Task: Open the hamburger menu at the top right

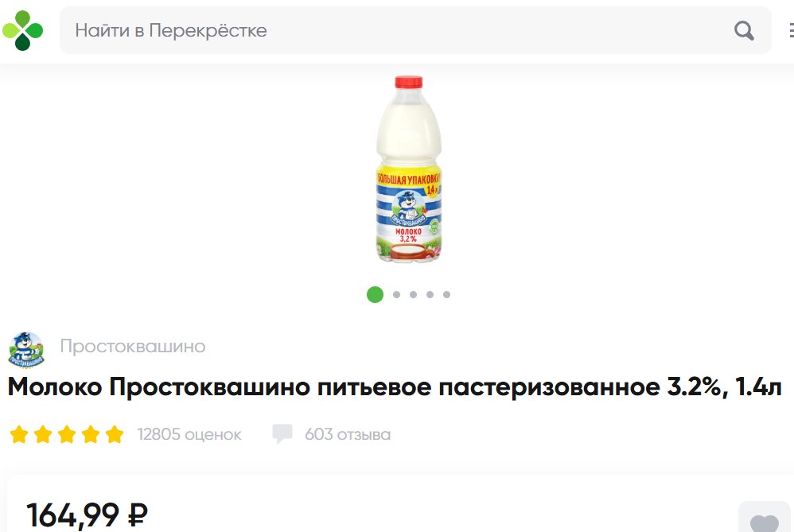Action: click(x=791, y=30)
